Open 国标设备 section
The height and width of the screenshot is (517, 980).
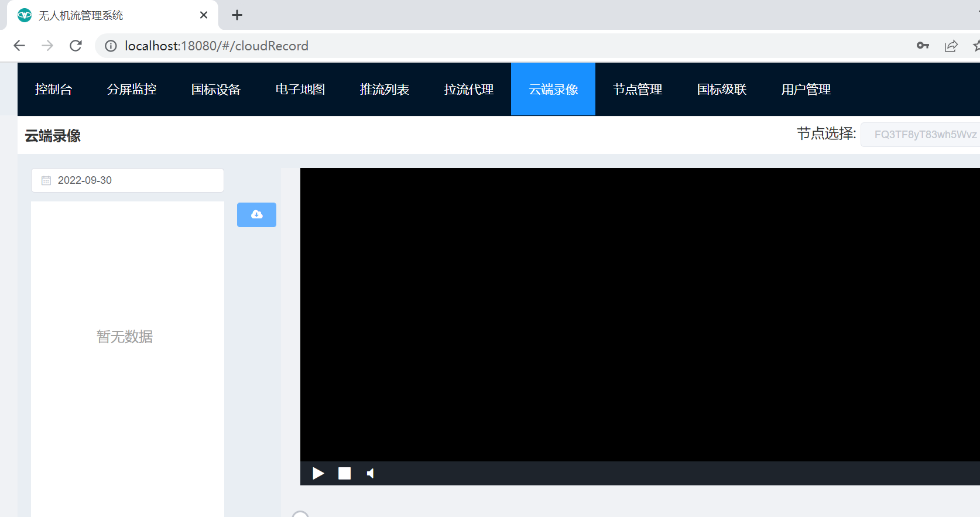click(x=216, y=89)
